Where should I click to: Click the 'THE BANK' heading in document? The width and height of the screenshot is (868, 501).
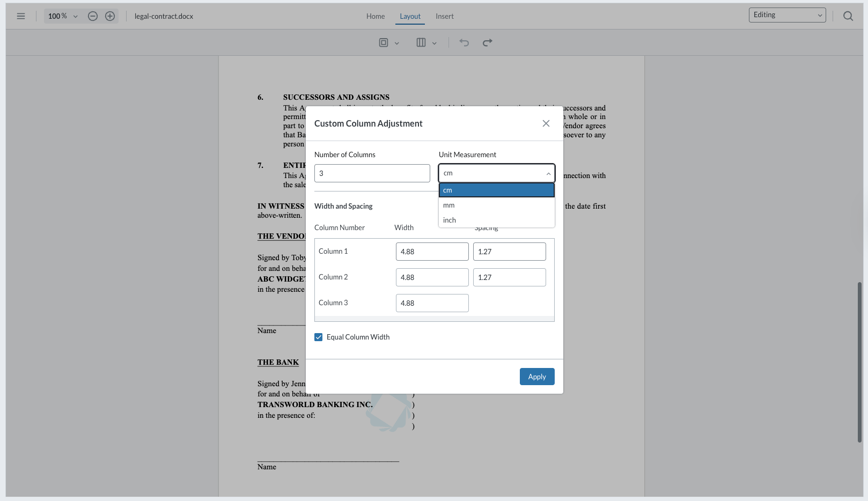pos(278,362)
